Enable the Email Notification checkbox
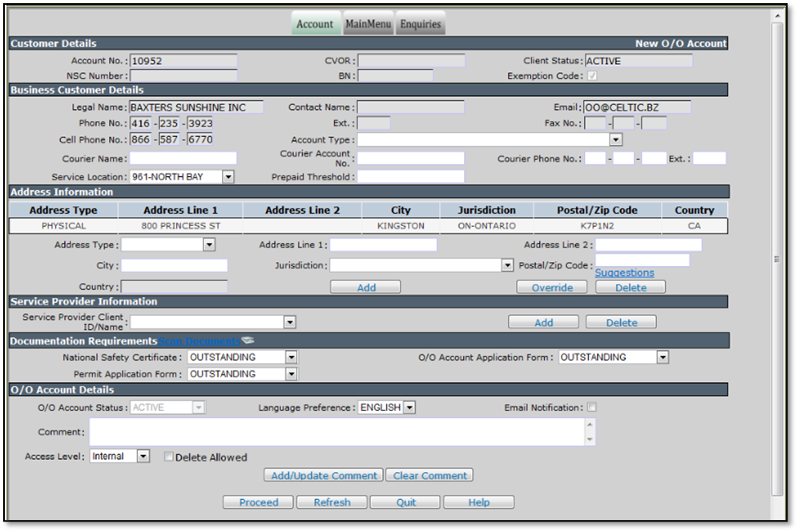This screenshot has width=798, height=532. pyautogui.click(x=591, y=407)
